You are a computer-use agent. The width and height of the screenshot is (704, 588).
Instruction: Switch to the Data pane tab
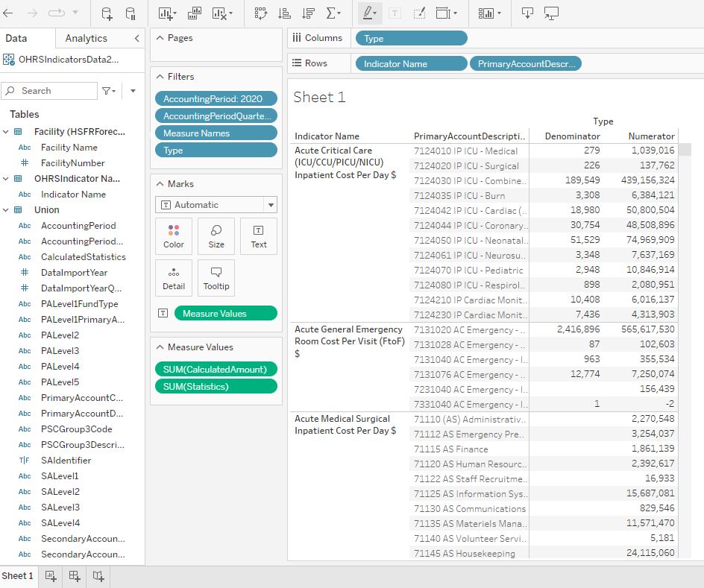tap(16, 38)
